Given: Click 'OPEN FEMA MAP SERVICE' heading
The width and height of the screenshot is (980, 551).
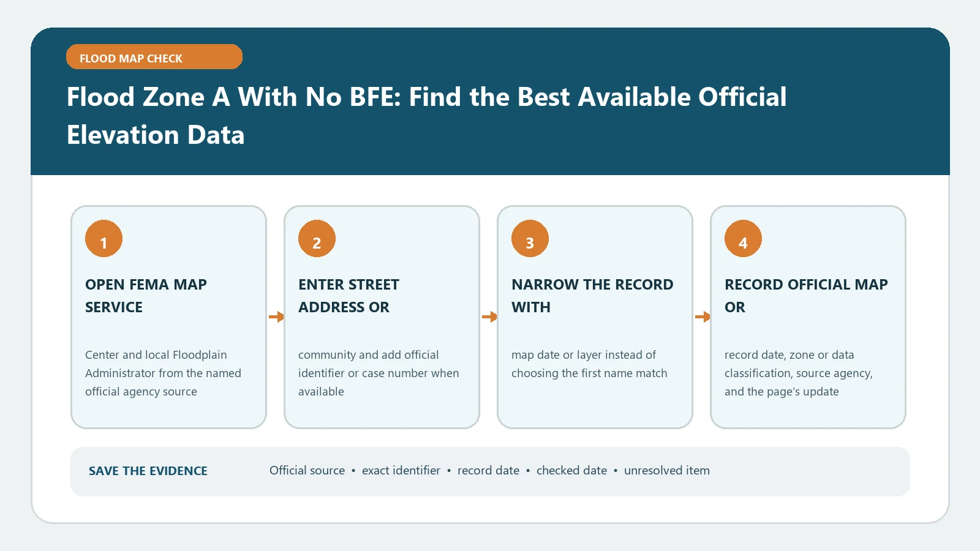Looking at the screenshot, I should coord(146,296).
